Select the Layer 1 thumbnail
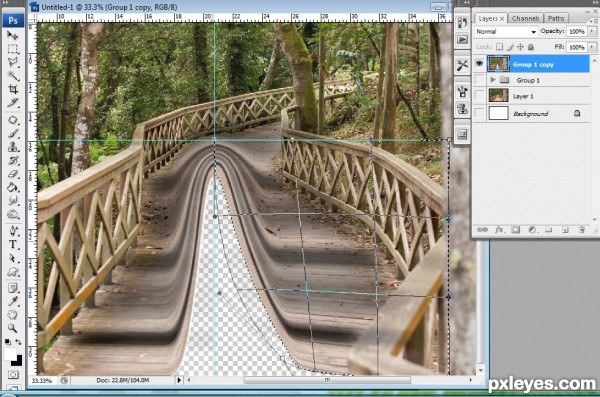 [x=499, y=96]
